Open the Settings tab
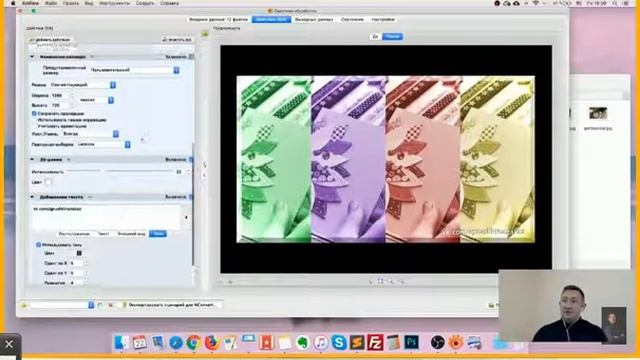This screenshot has height=360, width=640. pos(383,19)
